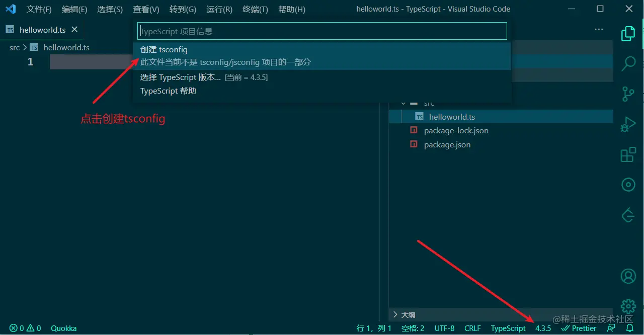Choose TypeScript 帮助 option
Screen dimensions: 644x335
(x=322, y=91)
